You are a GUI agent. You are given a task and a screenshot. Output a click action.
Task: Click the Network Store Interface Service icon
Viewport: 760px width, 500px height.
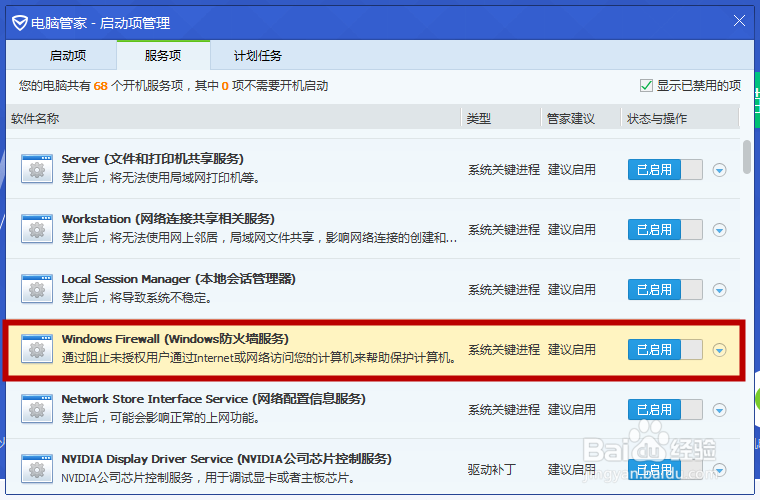(x=37, y=409)
